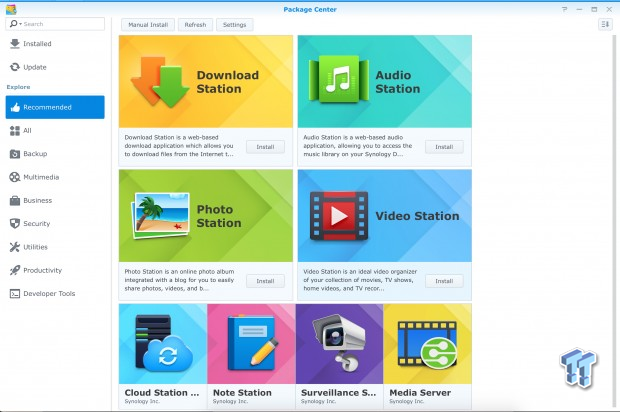Screen dimensions: 620x412
Task: Select the Backup category label
Action: click(x=35, y=154)
